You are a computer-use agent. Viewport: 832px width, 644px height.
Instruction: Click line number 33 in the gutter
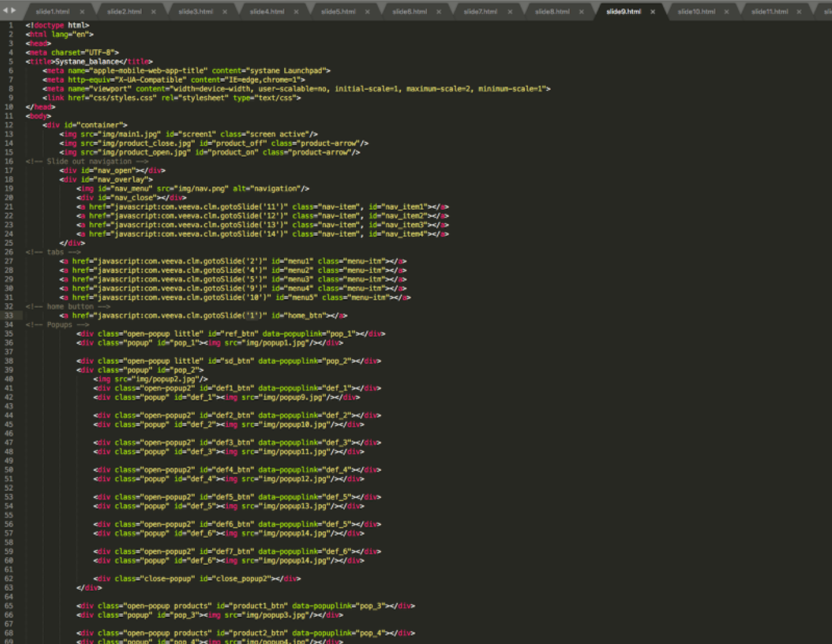pyautogui.click(x=9, y=316)
